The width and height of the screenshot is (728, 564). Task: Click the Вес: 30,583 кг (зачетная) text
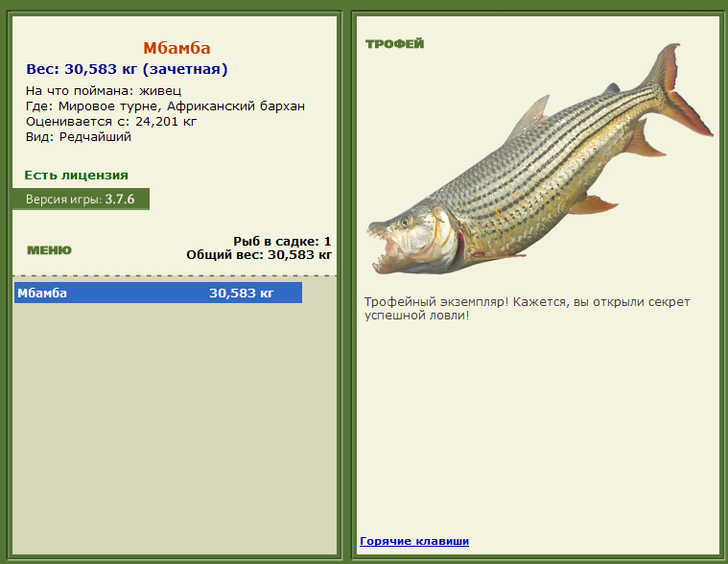pos(127,69)
